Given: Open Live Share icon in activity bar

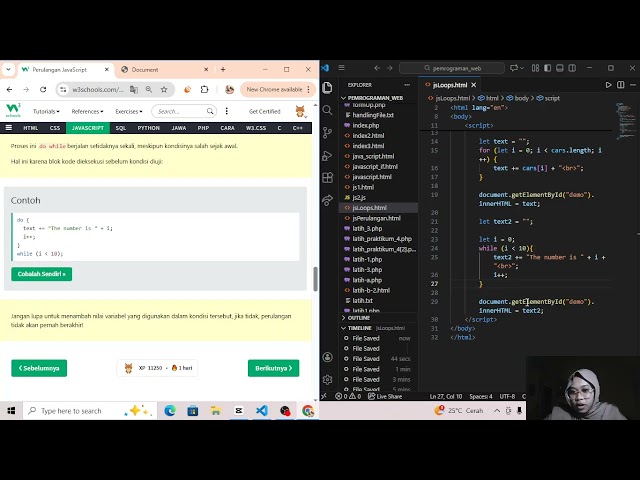Looking at the screenshot, I should point(327,200).
